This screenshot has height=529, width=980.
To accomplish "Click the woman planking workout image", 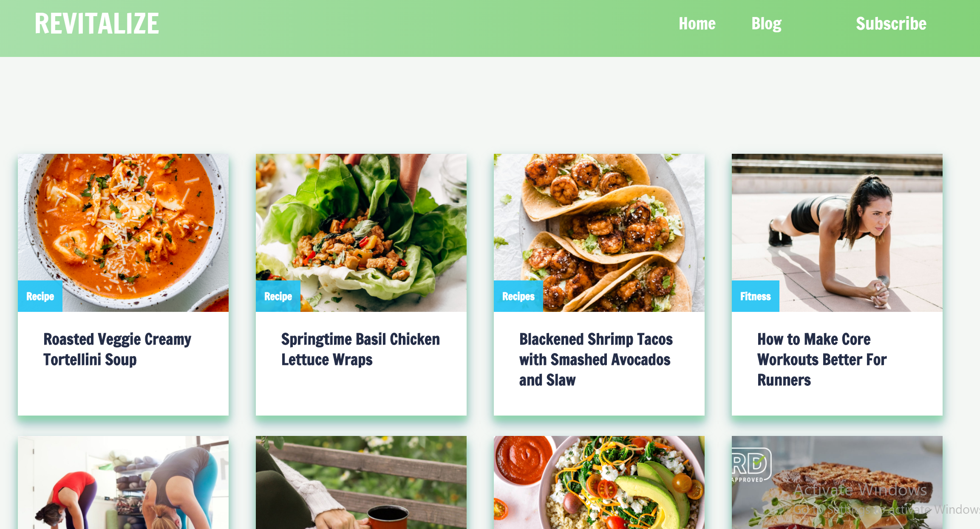I will pos(837,232).
